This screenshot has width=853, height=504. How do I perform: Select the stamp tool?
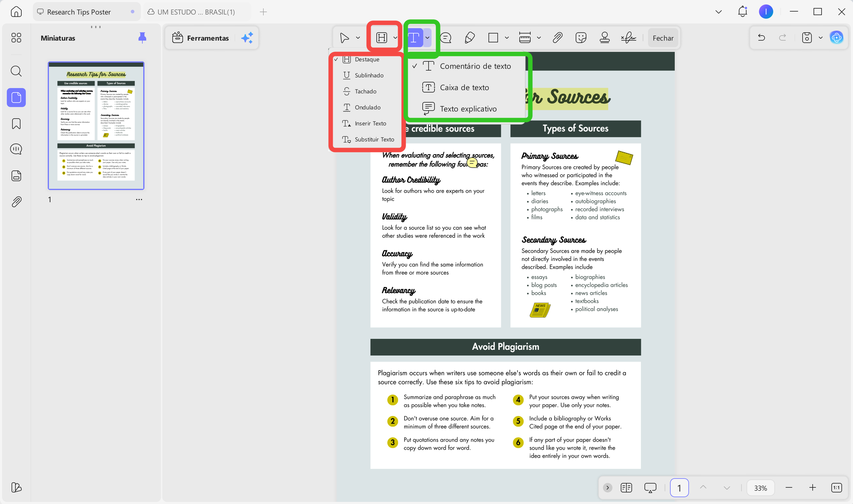(605, 38)
